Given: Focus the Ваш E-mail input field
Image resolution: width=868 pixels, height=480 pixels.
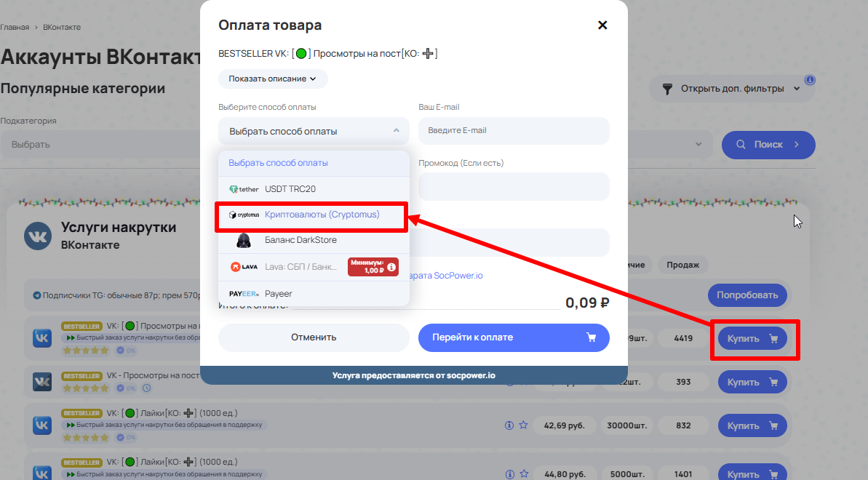Looking at the screenshot, I should click(x=514, y=131).
